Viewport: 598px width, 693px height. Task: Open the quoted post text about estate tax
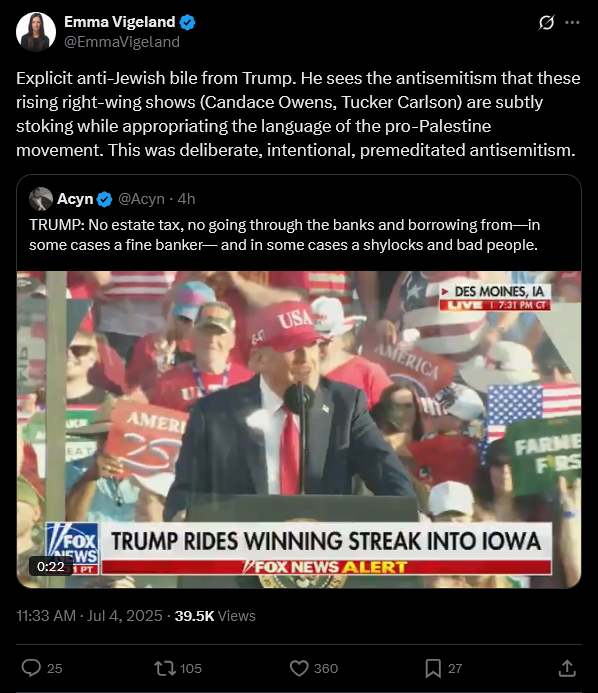[284, 235]
